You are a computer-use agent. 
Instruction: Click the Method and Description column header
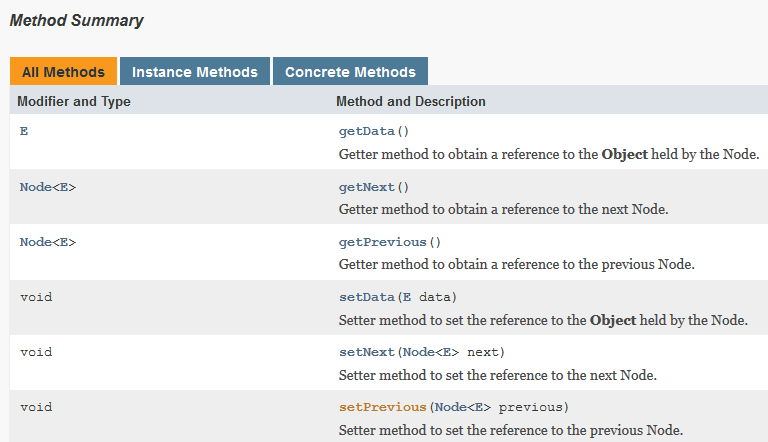point(411,101)
